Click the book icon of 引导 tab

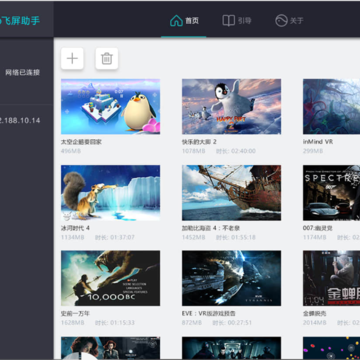(x=229, y=21)
